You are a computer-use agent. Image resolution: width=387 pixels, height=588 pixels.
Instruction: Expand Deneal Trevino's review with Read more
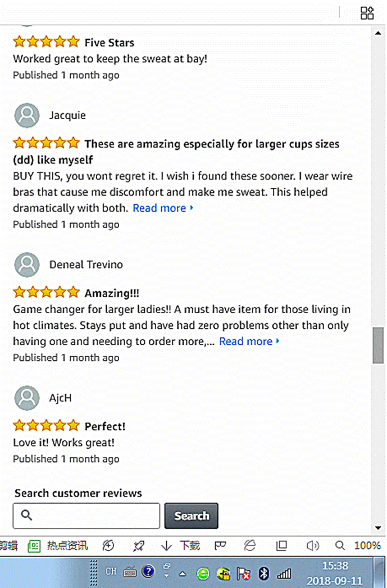click(x=249, y=341)
